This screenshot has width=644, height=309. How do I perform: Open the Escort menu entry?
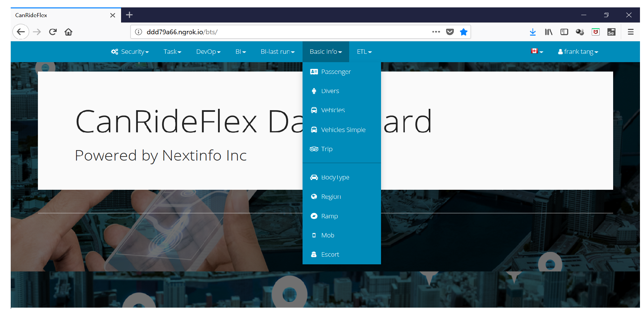342,254
